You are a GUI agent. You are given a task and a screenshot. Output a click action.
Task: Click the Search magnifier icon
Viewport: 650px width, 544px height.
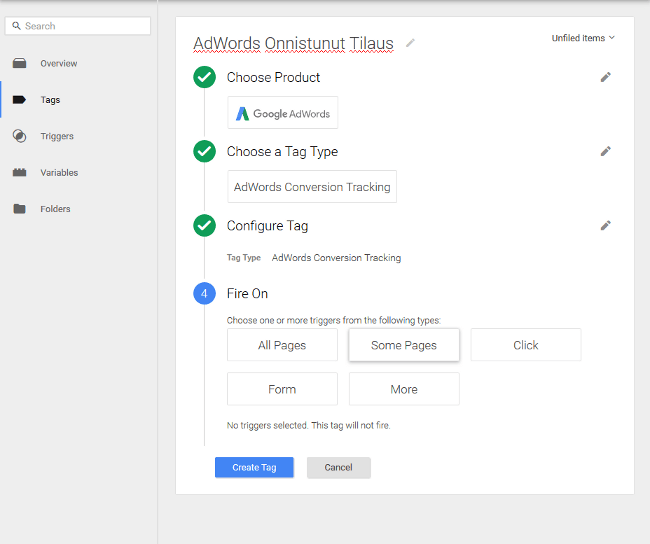(x=16, y=26)
